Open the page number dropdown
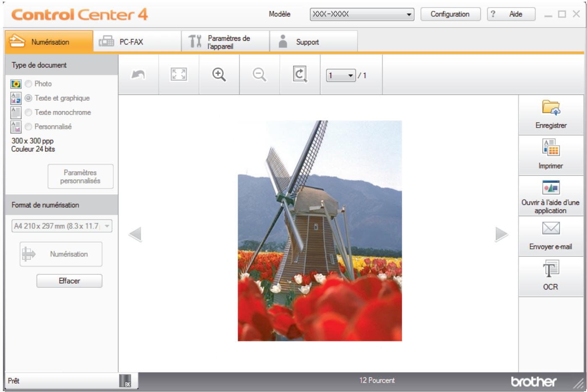The image size is (587, 392). tap(341, 76)
